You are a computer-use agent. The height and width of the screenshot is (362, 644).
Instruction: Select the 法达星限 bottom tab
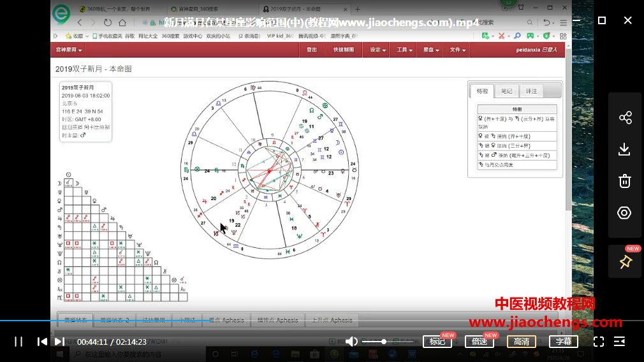click(154, 320)
